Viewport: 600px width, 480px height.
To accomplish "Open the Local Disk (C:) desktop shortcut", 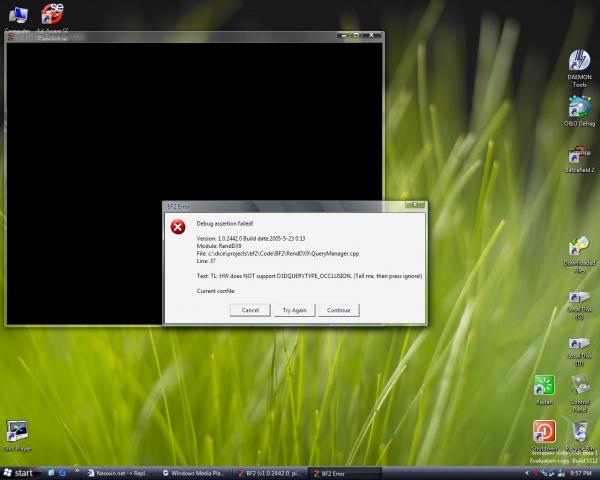I will [x=579, y=305].
